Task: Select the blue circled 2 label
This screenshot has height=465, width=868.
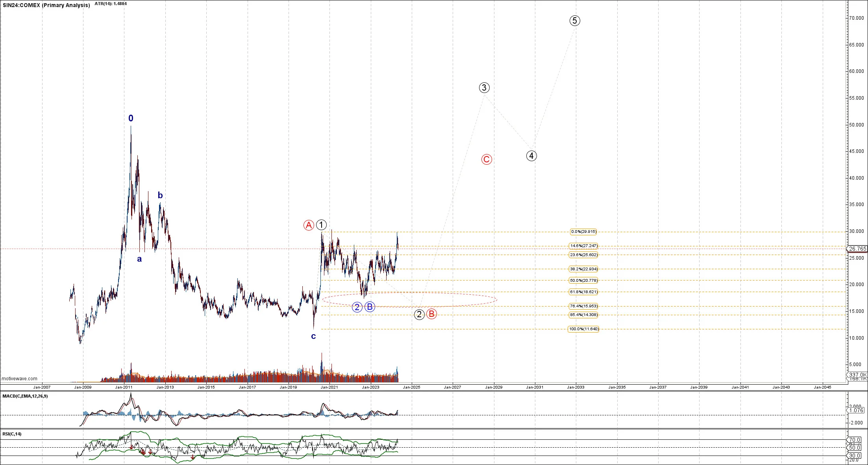Action: point(357,307)
